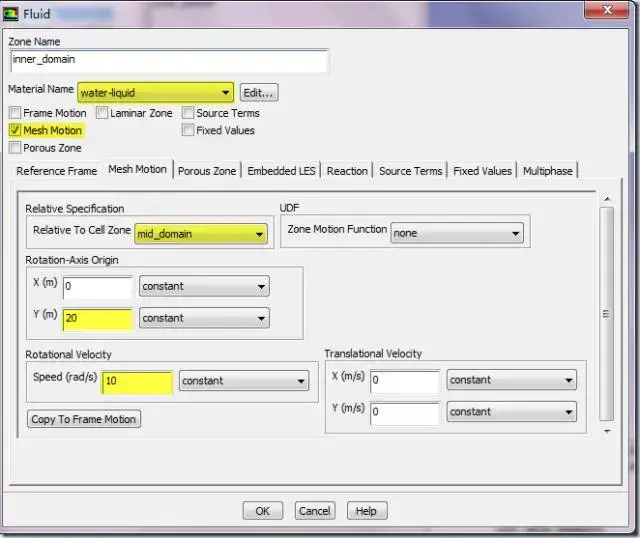Switch to the Embedded LES tab
640x538 pixels.
[281, 171]
